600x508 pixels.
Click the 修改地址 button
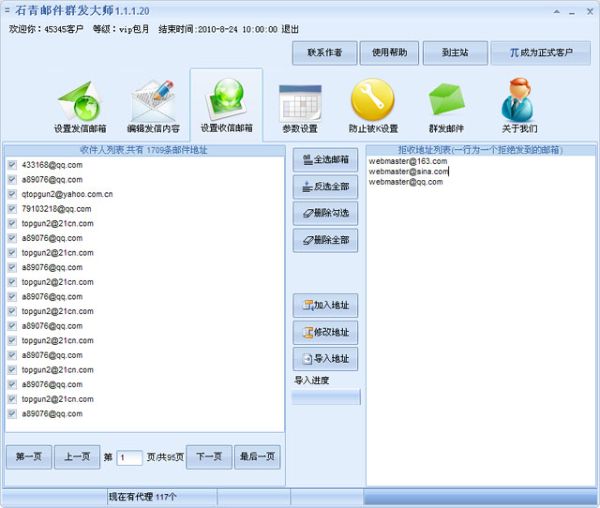(x=325, y=332)
